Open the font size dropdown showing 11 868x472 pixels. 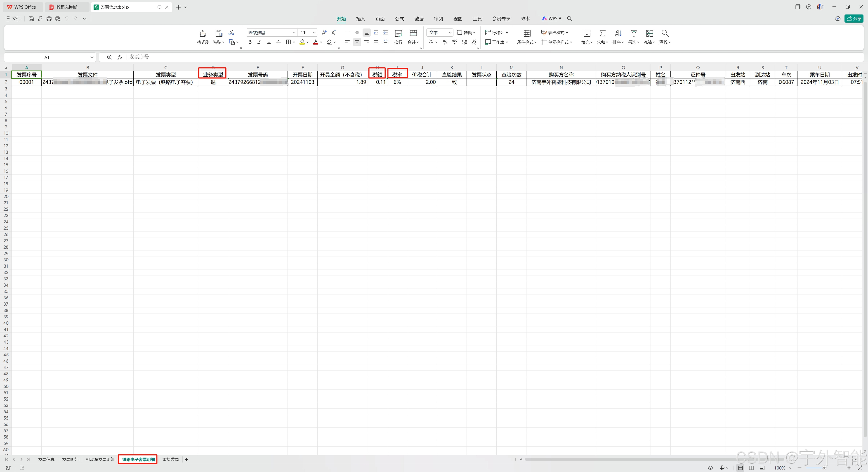[x=314, y=33]
